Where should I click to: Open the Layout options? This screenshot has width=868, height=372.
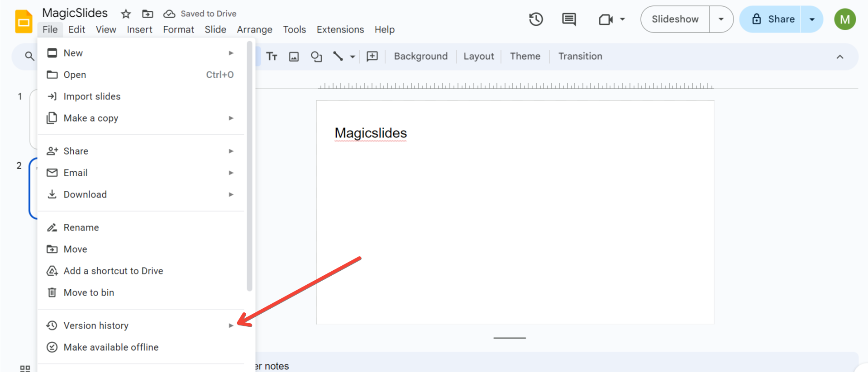click(x=479, y=56)
